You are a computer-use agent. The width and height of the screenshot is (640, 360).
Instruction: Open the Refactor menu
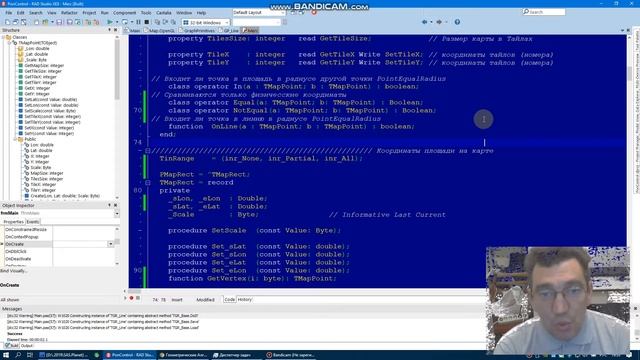coord(69,13)
